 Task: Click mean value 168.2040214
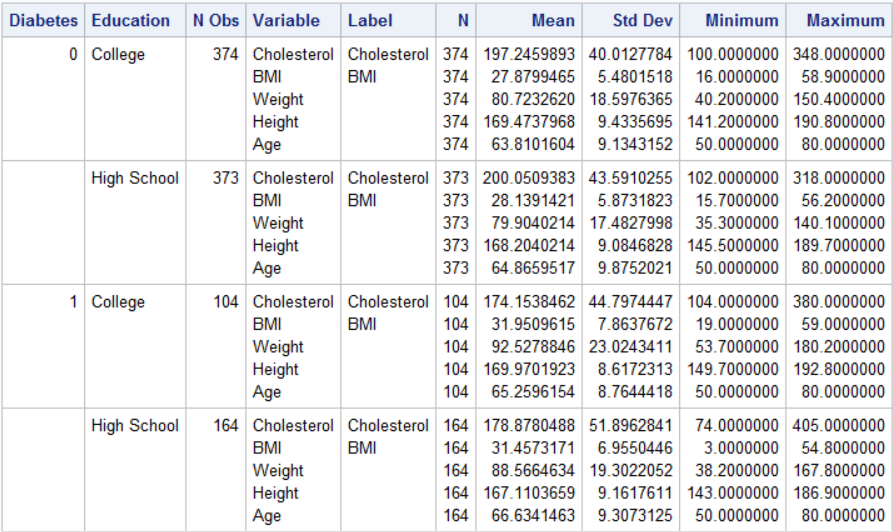(x=529, y=245)
